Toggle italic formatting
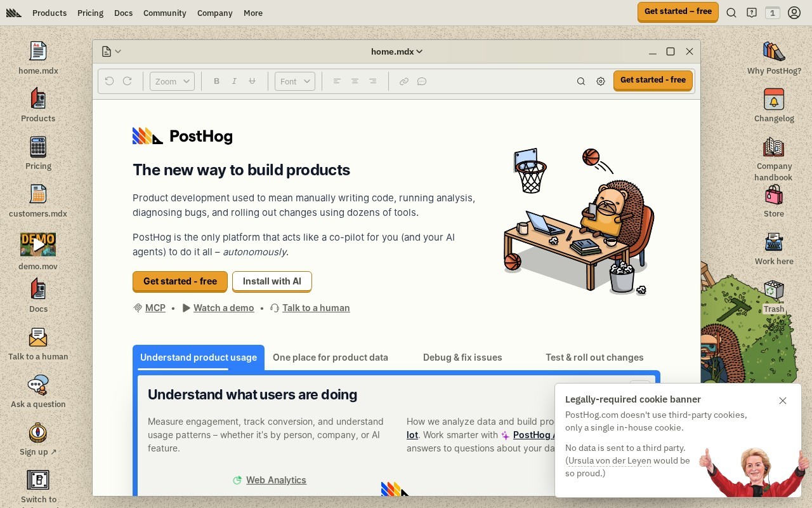 point(234,81)
